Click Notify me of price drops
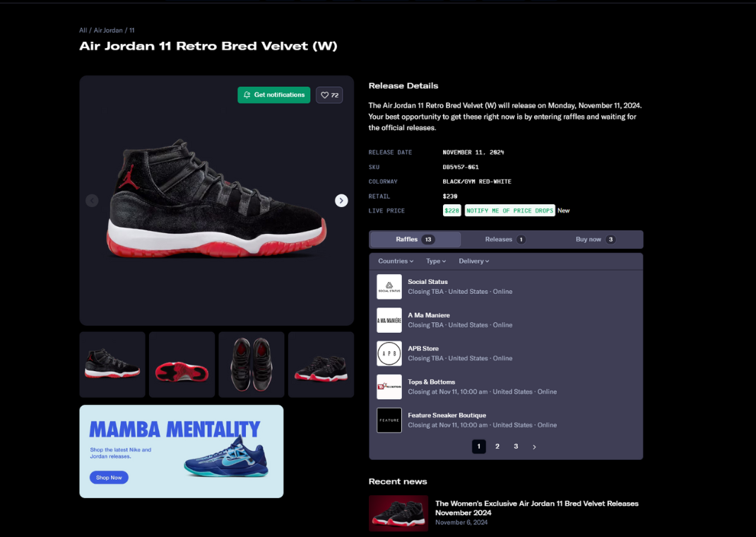This screenshot has width=756, height=537. [x=509, y=211]
